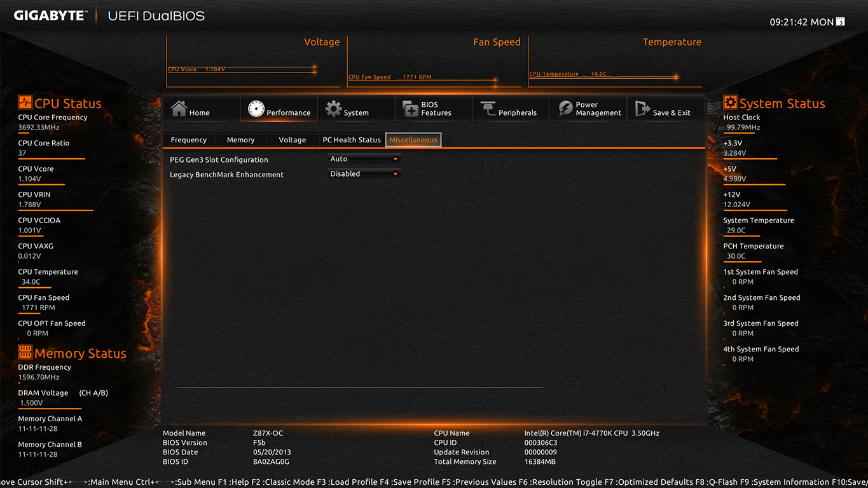
Task: Click the CPU VCCIOA value 1.001V
Action: [x=29, y=230]
